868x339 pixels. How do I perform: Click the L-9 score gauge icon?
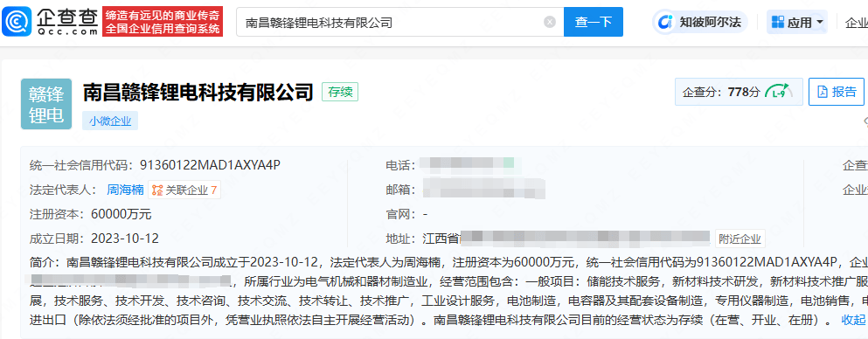pos(780,92)
